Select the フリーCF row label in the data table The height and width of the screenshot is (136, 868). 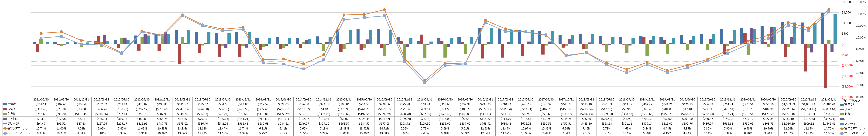tap(13, 124)
